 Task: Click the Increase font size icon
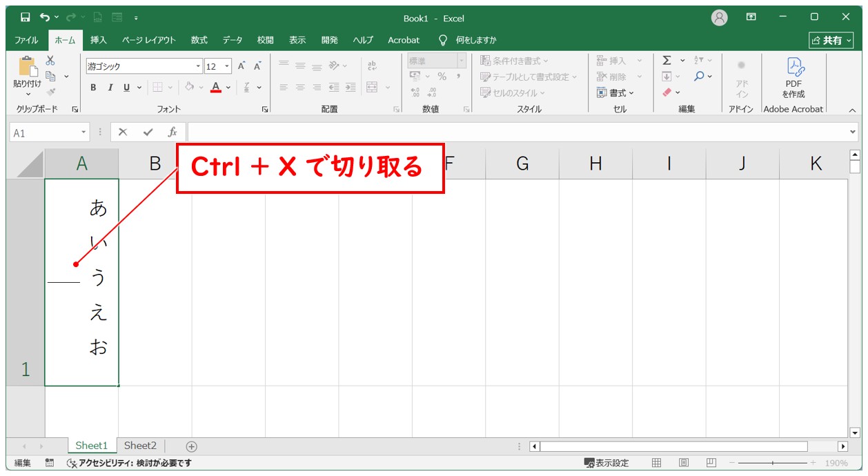pos(241,66)
